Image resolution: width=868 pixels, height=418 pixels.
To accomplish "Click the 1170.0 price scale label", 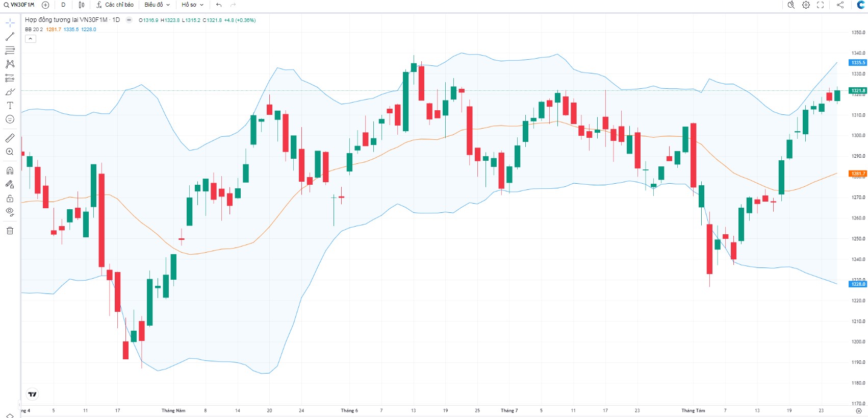I will click(x=858, y=404).
